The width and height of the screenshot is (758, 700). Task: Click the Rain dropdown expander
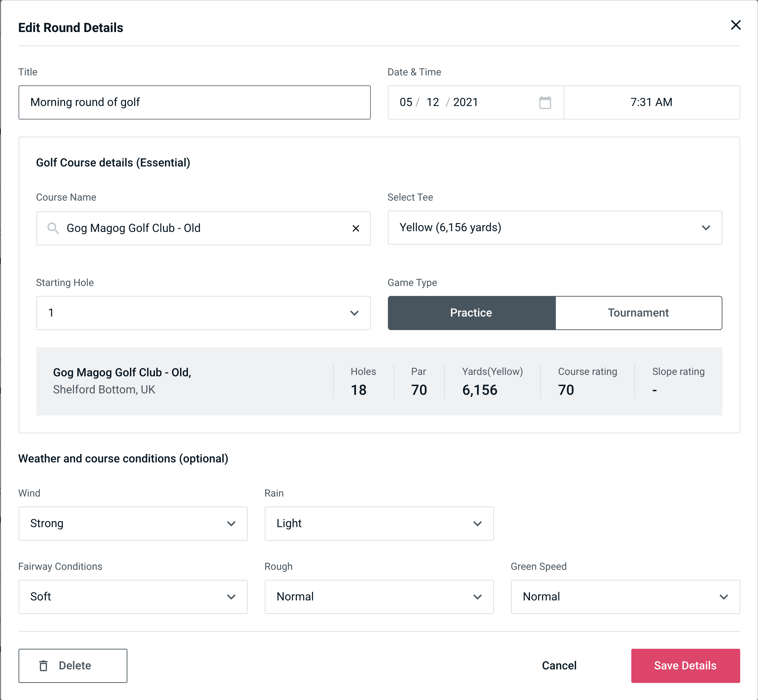click(x=477, y=524)
